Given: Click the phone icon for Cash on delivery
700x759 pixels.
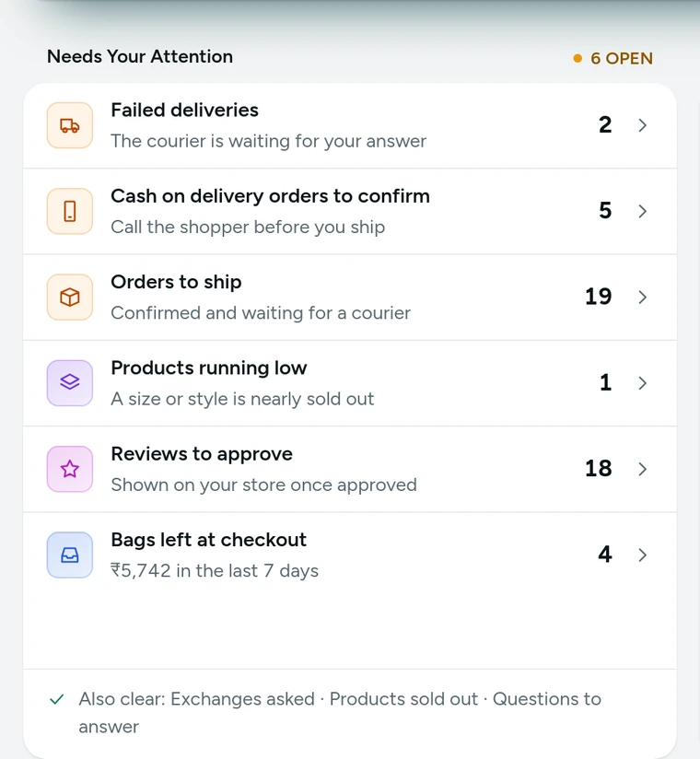Looking at the screenshot, I should pos(70,211).
